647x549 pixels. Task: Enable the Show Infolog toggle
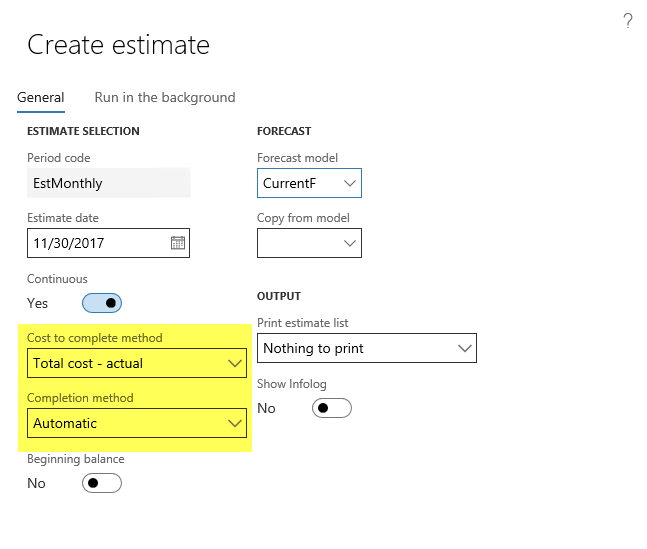[x=332, y=408]
